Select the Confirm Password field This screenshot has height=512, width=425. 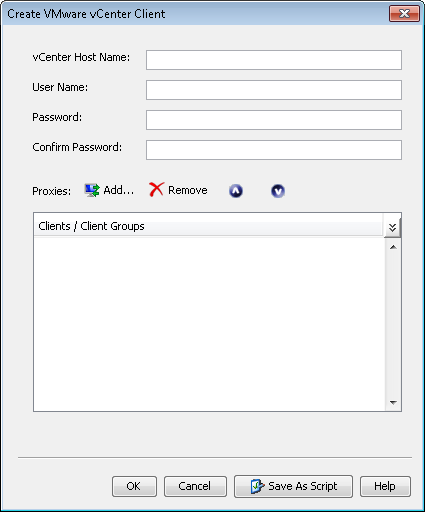(x=274, y=150)
